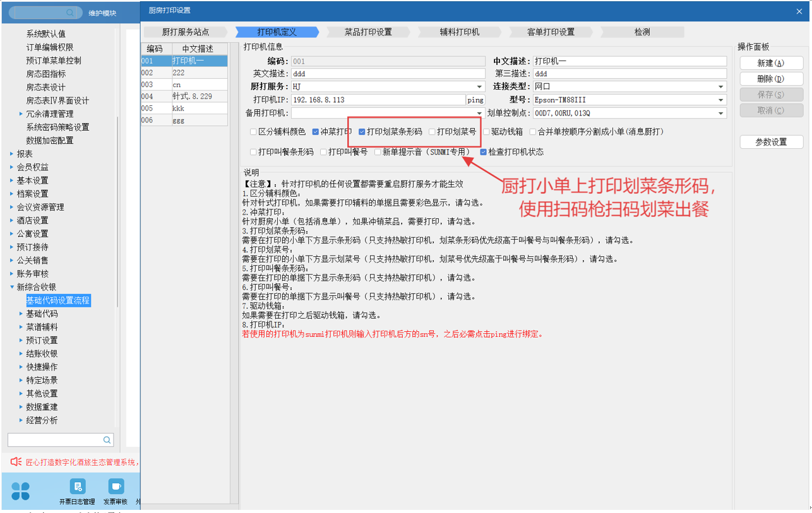
Task: Tick the 驱动钱箱 checkbox
Action: pos(487,132)
